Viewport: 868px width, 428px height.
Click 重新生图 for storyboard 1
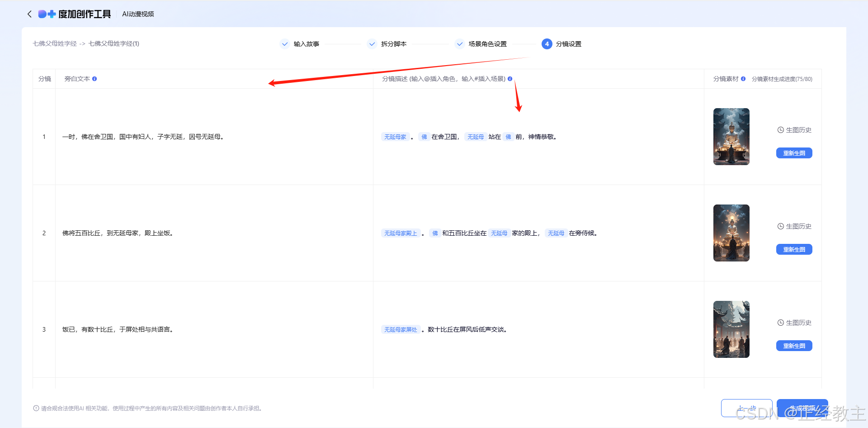click(794, 153)
